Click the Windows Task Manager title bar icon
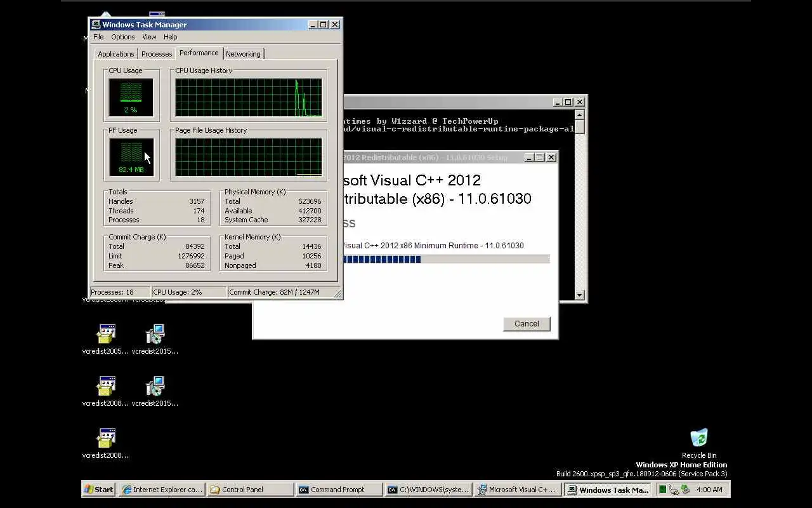Image resolution: width=812 pixels, height=508 pixels. coord(96,25)
